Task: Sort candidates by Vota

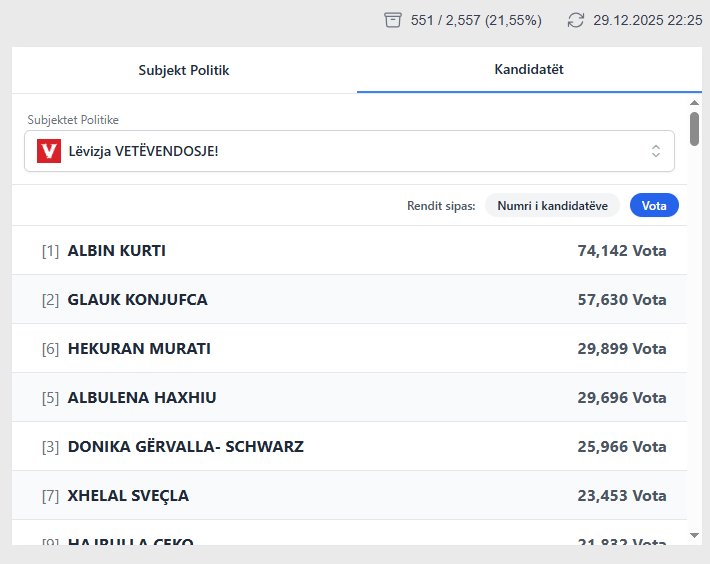Action: [654, 205]
